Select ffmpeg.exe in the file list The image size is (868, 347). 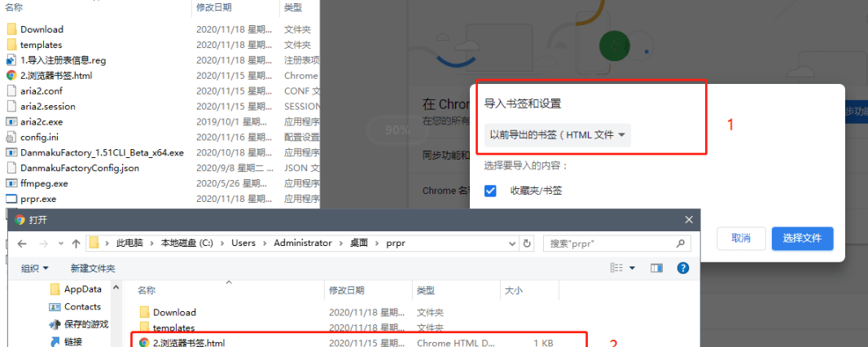[44, 183]
